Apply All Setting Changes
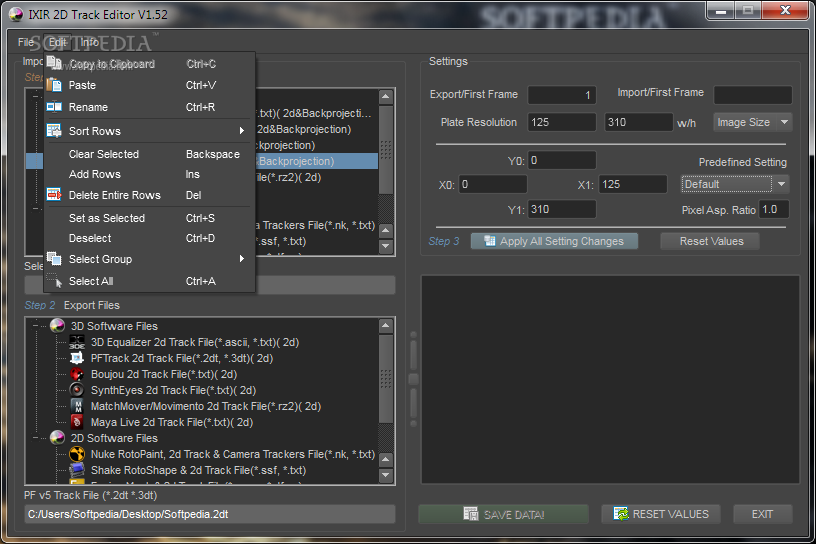 pyautogui.click(x=554, y=241)
